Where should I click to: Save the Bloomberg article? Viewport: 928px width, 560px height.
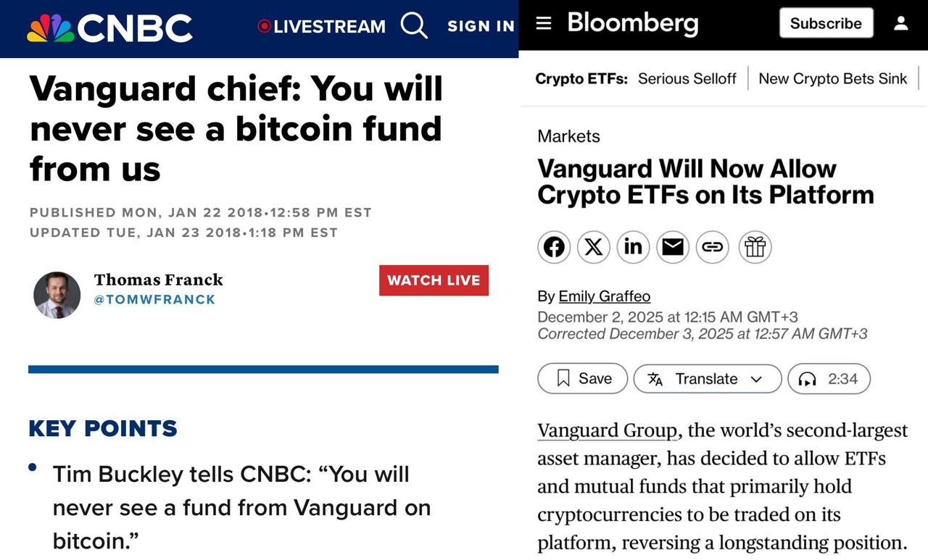[x=583, y=379]
